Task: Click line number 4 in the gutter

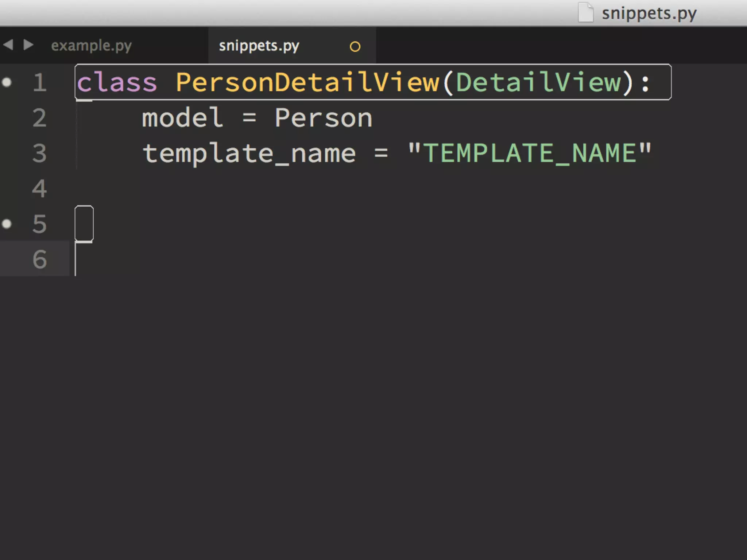Action: tap(39, 188)
